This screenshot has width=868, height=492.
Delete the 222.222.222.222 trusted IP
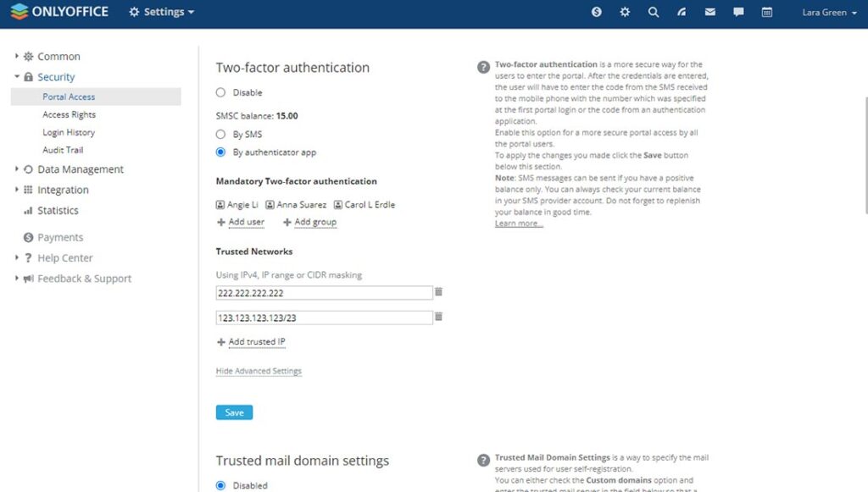(438, 291)
